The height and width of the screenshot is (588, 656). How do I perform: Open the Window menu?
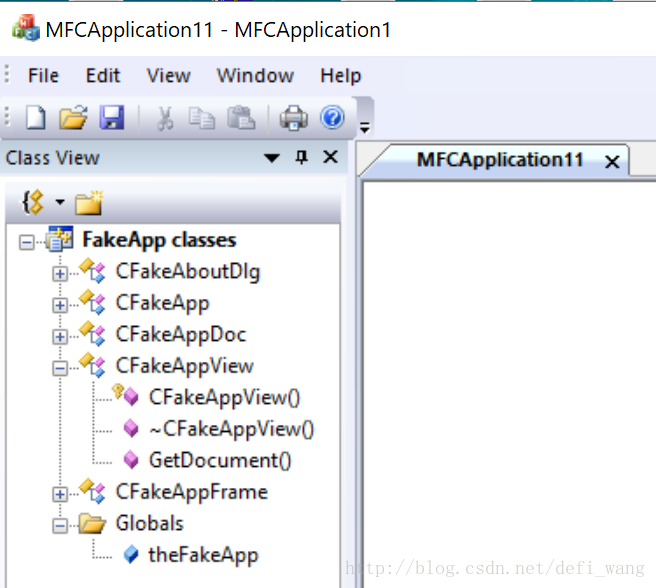click(255, 76)
